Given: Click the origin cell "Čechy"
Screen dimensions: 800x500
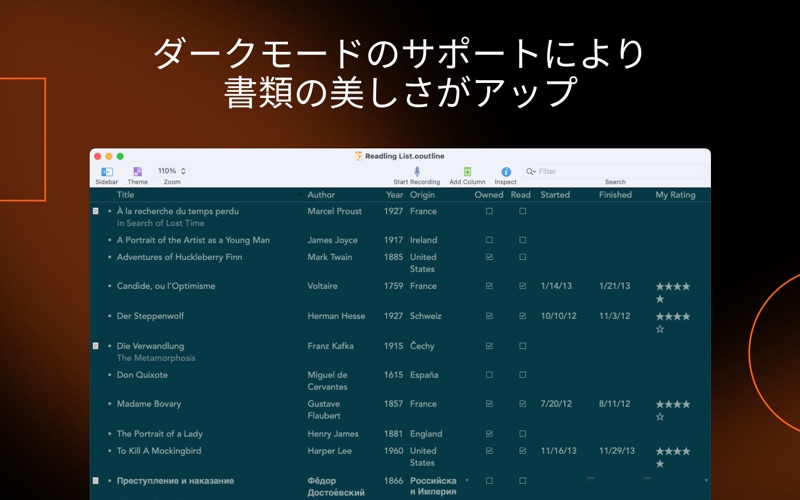Looking at the screenshot, I should [422, 346].
